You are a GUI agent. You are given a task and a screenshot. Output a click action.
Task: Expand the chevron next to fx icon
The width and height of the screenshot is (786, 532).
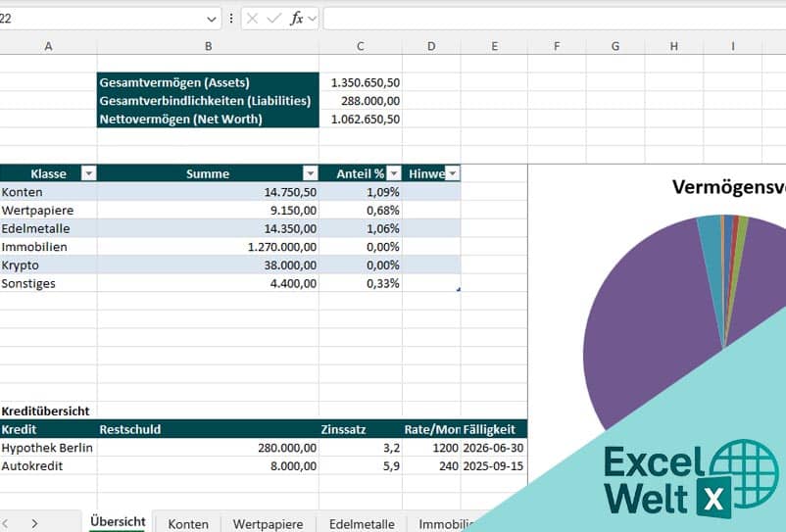pos(313,19)
